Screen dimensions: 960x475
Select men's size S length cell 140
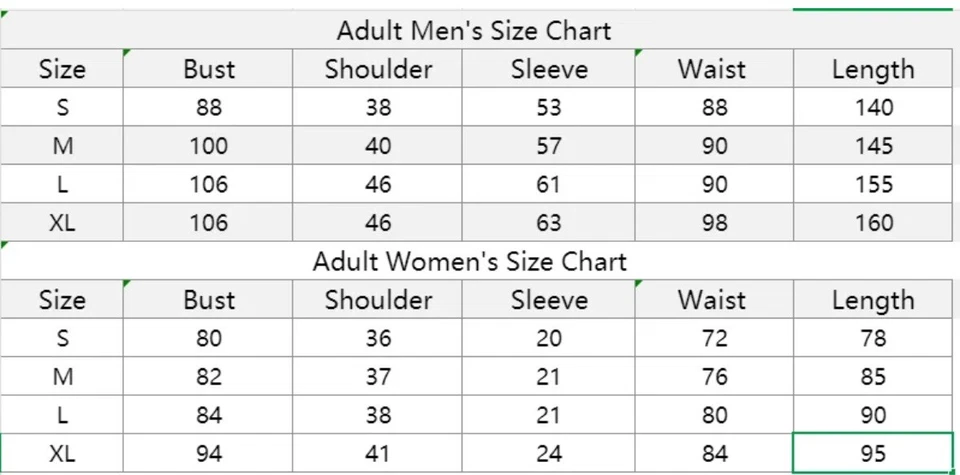coord(873,108)
